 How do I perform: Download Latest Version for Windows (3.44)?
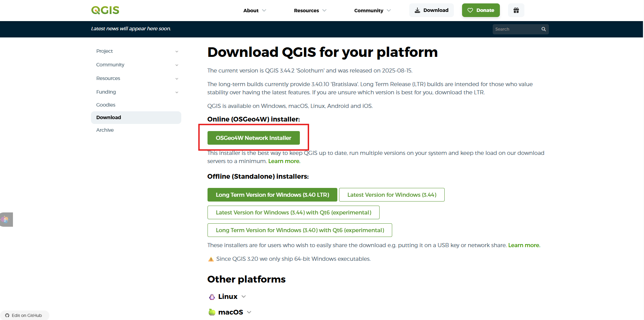[x=392, y=195]
